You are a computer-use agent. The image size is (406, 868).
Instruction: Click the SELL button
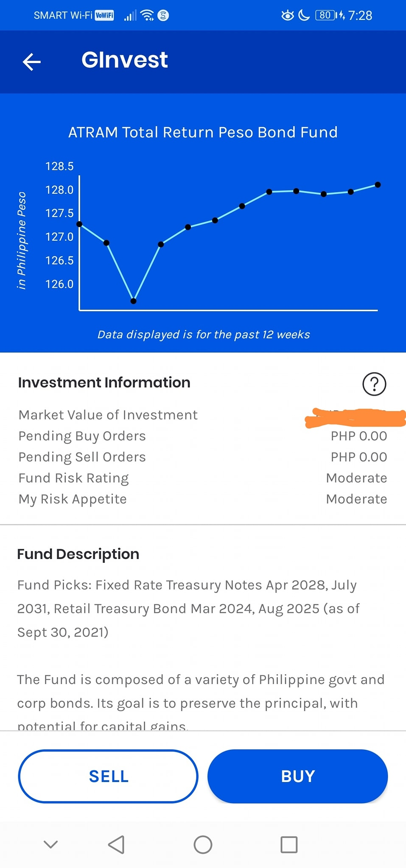click(x=108, y=776)
